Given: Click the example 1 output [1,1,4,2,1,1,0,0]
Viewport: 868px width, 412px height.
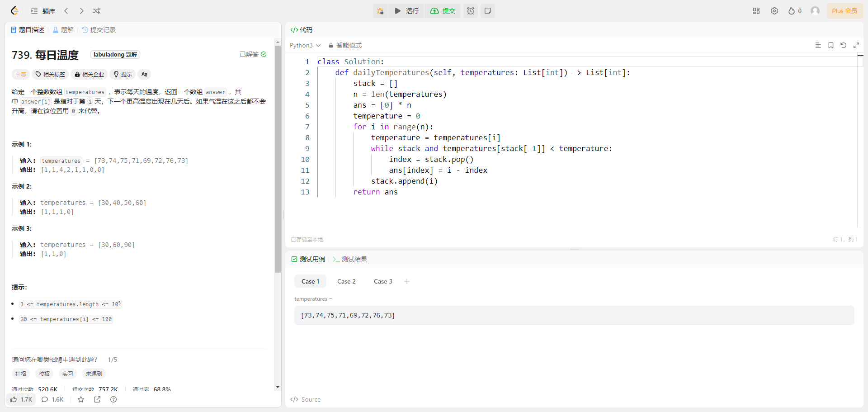Looking at the screenshot, I should [73, 170].
